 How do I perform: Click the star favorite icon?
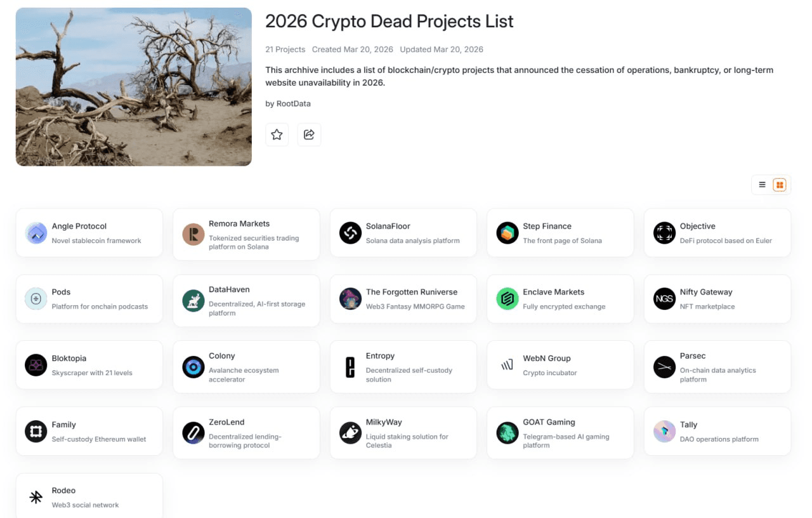coord(277,135)
